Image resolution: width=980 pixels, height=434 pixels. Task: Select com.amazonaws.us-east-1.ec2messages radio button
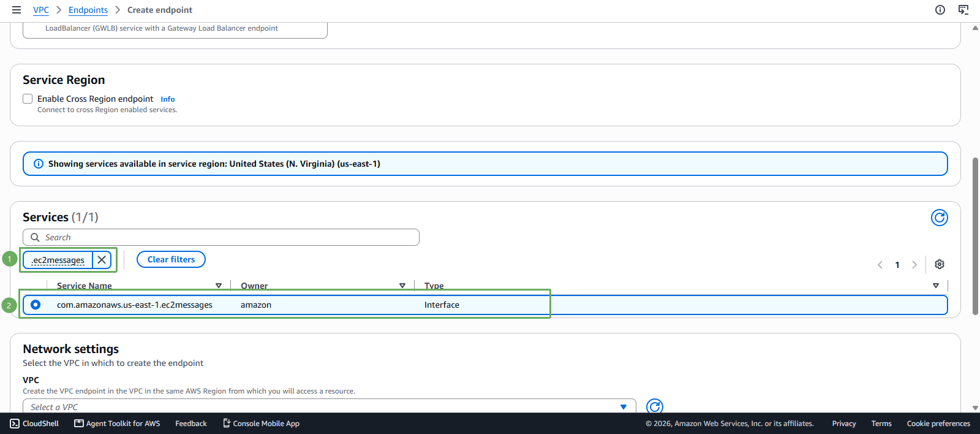[x=36, y=305]
